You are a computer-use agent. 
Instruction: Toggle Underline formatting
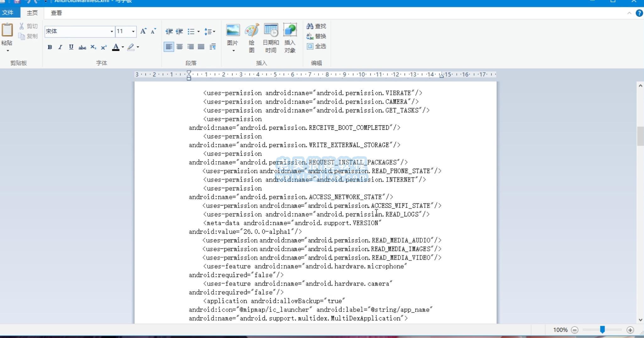(71, 47)
